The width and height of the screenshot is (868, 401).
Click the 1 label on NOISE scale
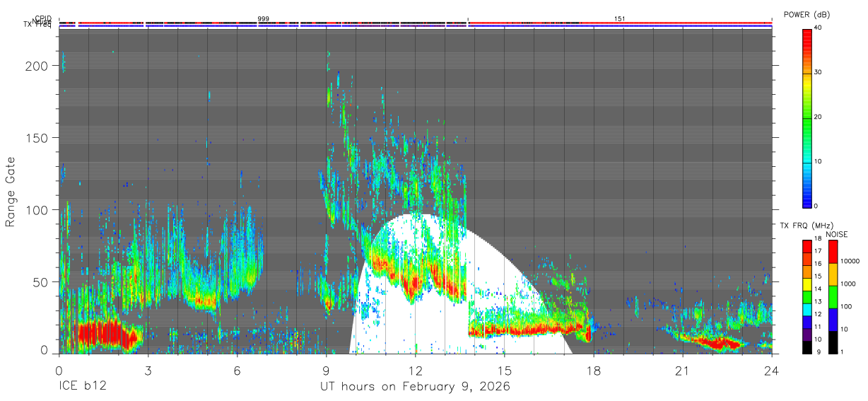point(841,352)
